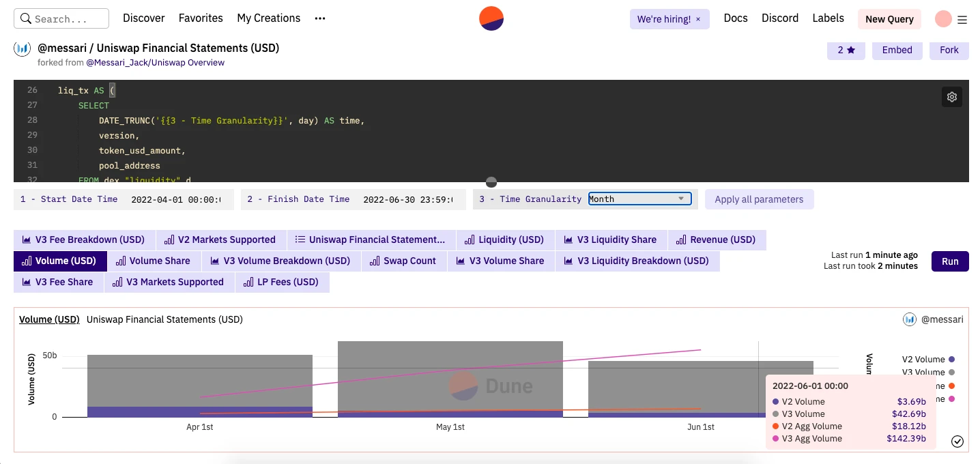Switch to V3 Volume Breakdown (USD) tab
Viewport: 980px width, 464px height.
coord(281,261)
